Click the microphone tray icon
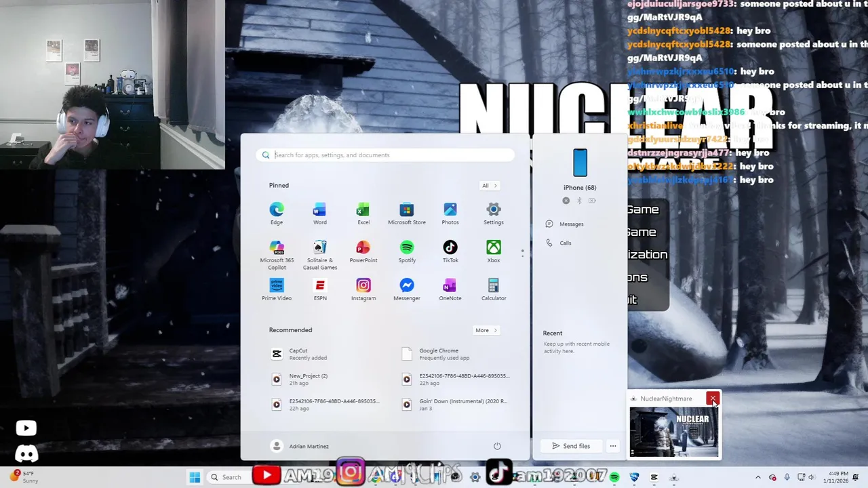The width and height of the screenshot is (868, 488). [x=787, y=477]
